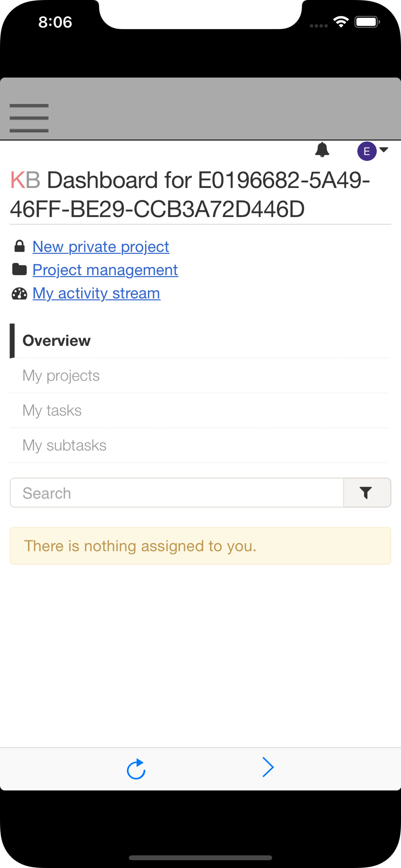The width and height of the screenshot is (401, 868).
Task: Click the nothing assigned alert message
Action: click(x=200, y=546)
